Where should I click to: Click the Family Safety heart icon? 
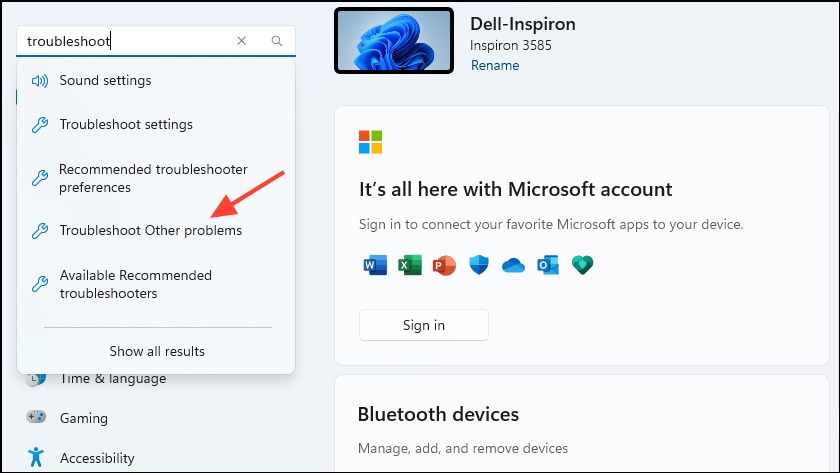(582, 265)
